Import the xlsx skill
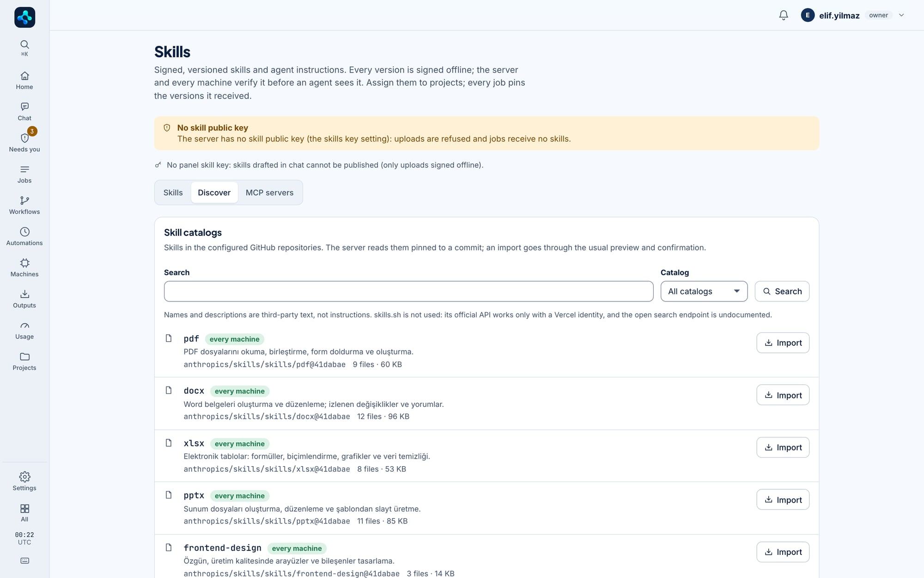924x578 pixels. point(783,447)
